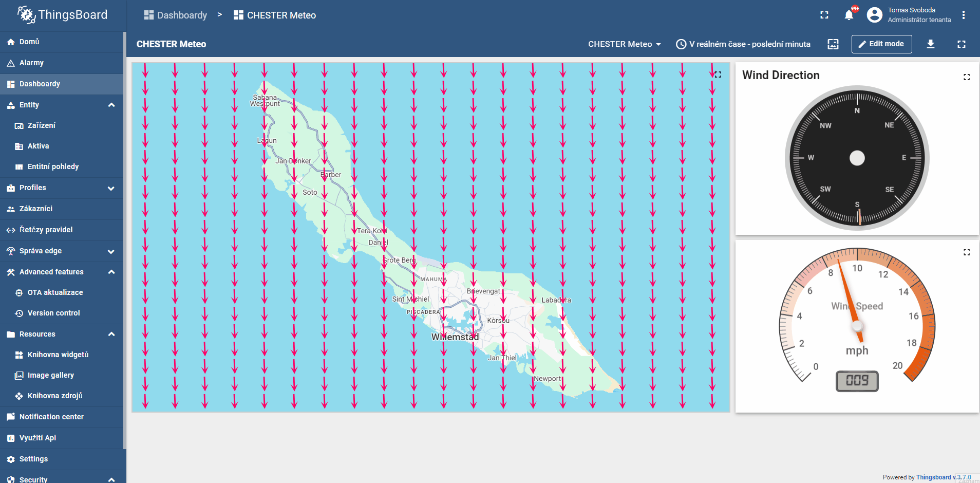Click the Sabana Westpunt map label
This screenshot has width=980, height=483.
coord(265,100)
